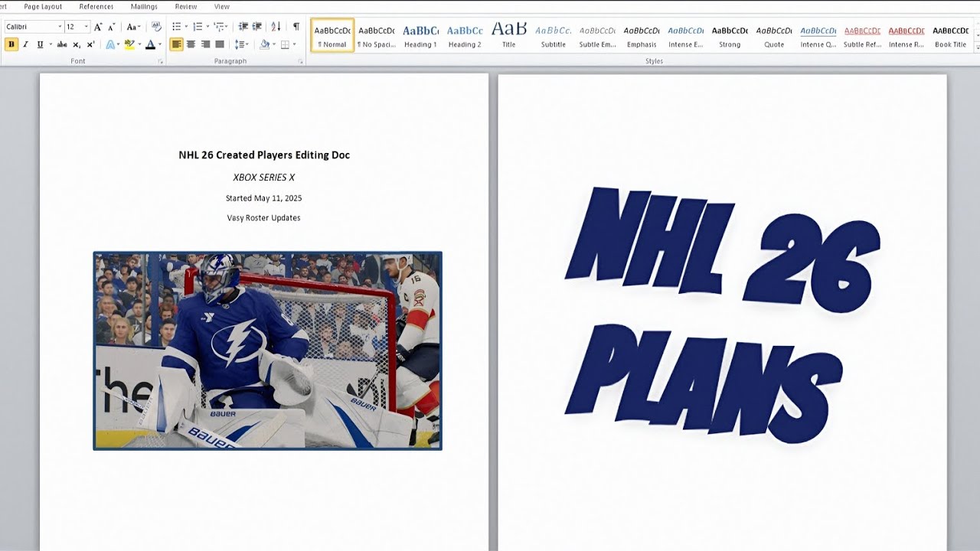
Task: Apply the Strong style
Action: [x=730, y=36]
